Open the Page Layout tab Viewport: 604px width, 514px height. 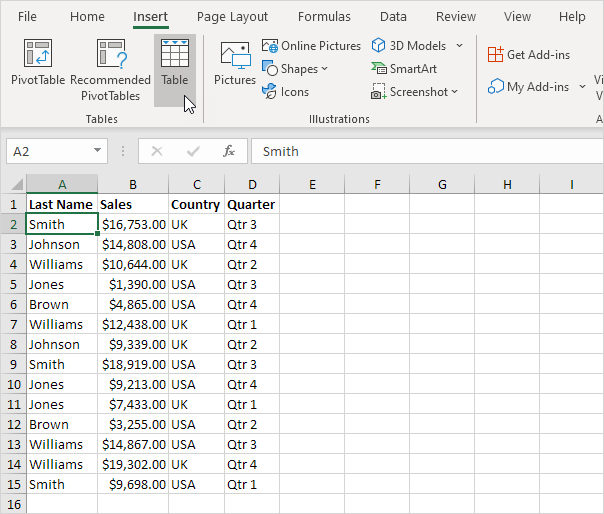click(x=232, y=17)
